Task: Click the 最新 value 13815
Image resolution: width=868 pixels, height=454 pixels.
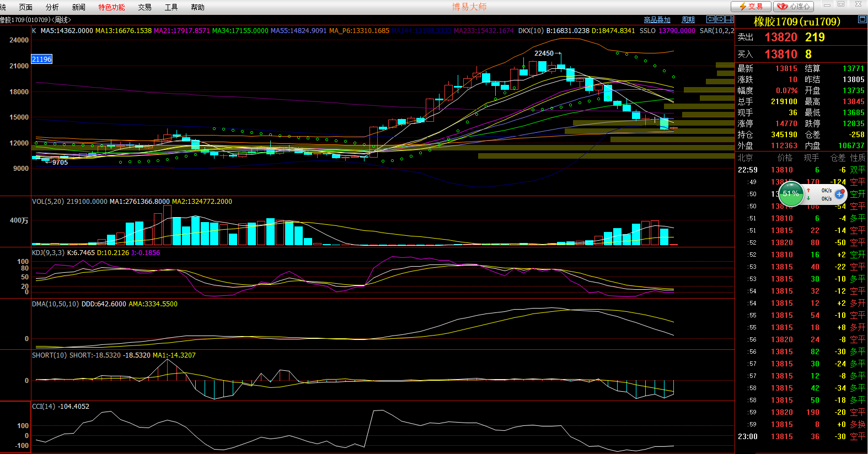Action: click(786, 68)
